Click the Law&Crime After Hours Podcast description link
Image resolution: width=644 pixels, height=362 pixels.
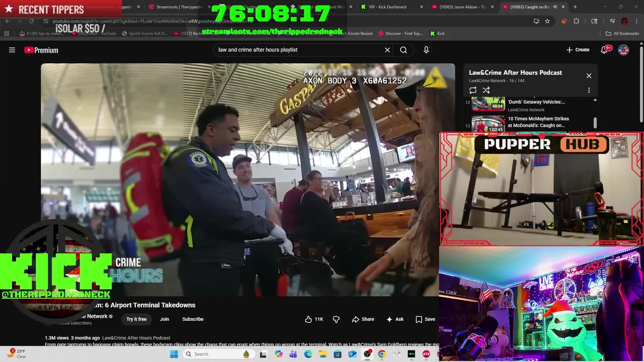point(136,338)
